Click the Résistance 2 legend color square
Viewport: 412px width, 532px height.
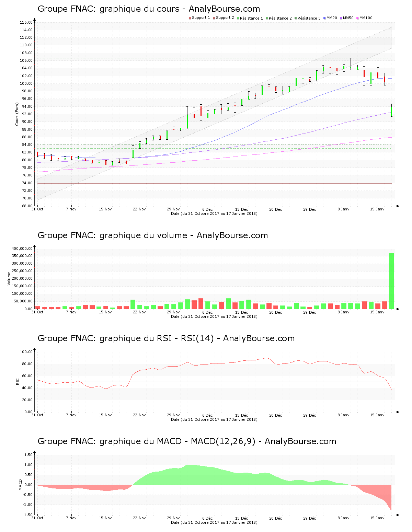tap(267, 18)
